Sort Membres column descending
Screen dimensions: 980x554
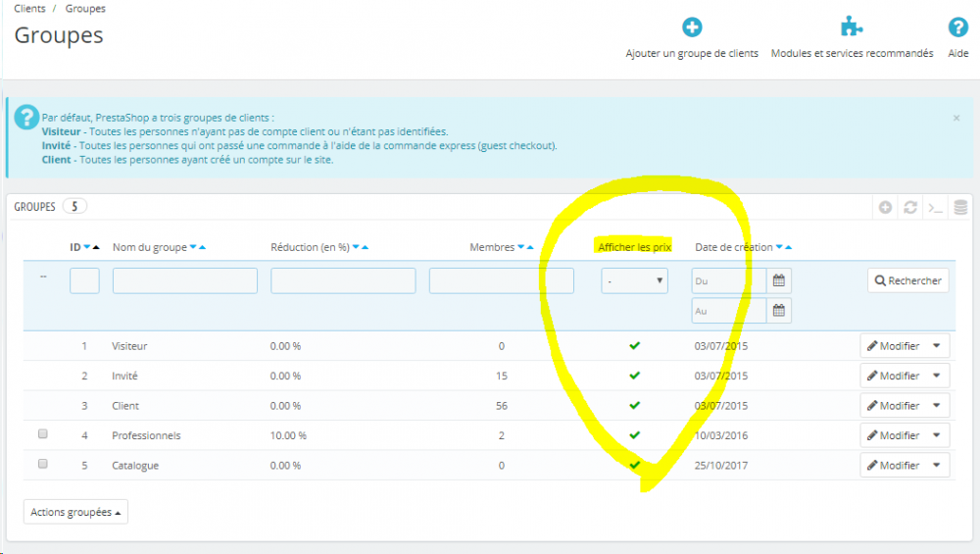coord(520,247)
